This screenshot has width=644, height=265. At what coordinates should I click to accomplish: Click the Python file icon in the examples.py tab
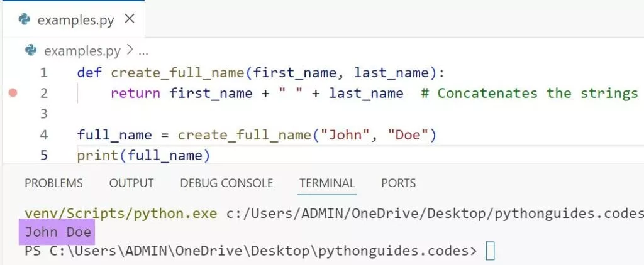tap(25, 19)
